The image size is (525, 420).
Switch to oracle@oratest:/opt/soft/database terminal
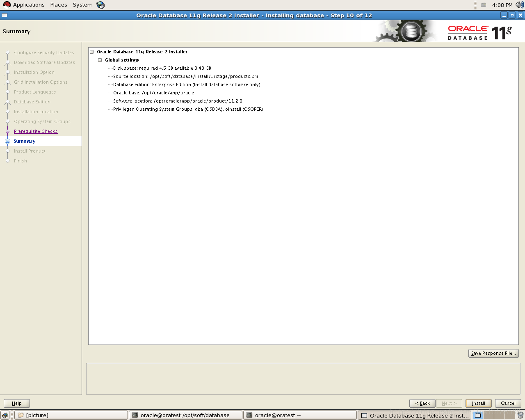(185, 415)
